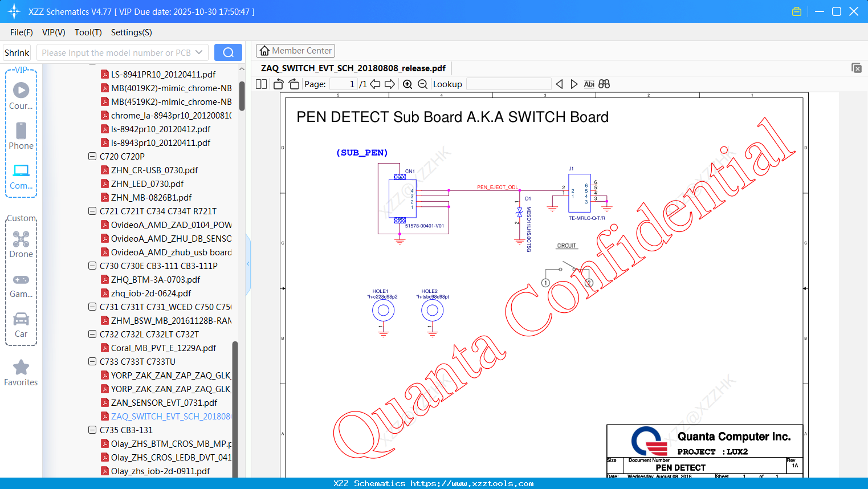The image size is (868, 489).
Task: Zoom in on the schematic
Action: click(407, 84)
